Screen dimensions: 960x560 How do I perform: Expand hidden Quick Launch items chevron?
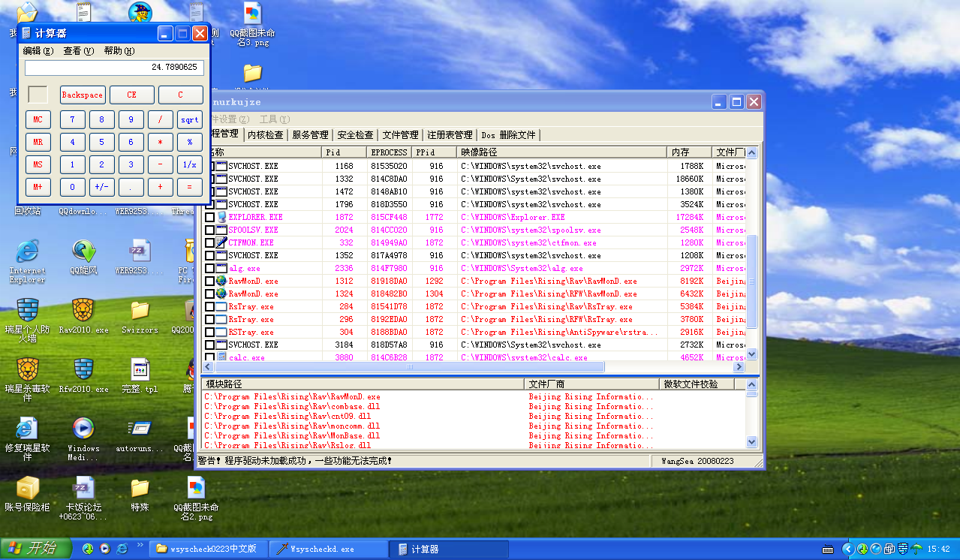(x=140, y=545)
